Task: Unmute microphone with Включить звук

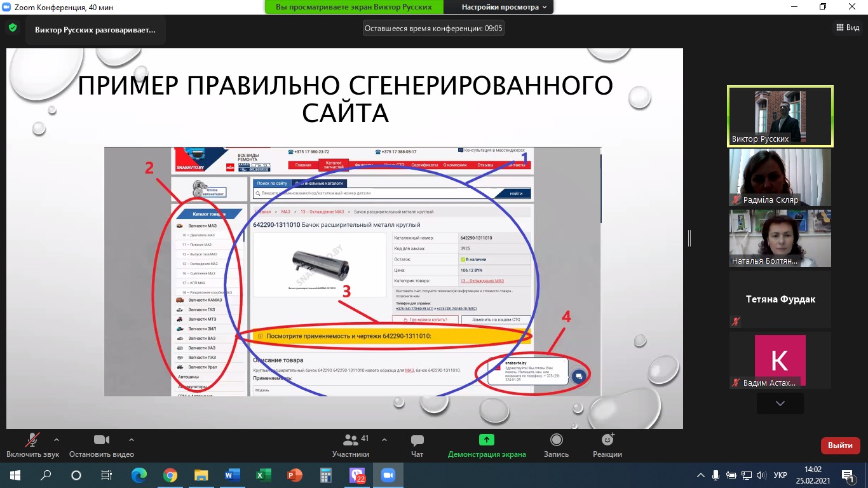Action: tap(33, 446)
